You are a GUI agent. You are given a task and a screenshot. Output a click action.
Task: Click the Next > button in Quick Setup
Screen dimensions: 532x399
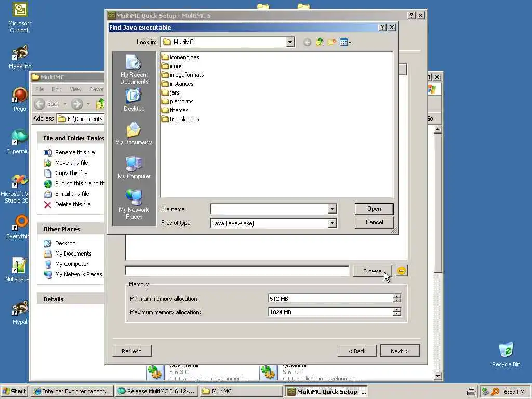pos(400,351)
